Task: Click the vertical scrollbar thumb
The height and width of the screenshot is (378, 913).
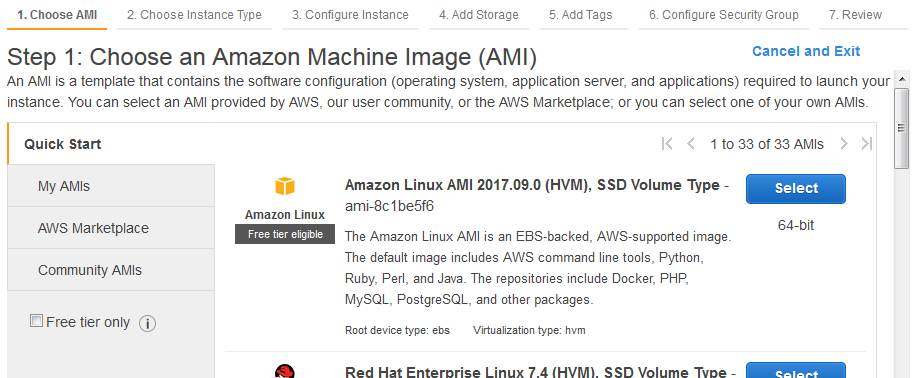Action: [901, 128]
